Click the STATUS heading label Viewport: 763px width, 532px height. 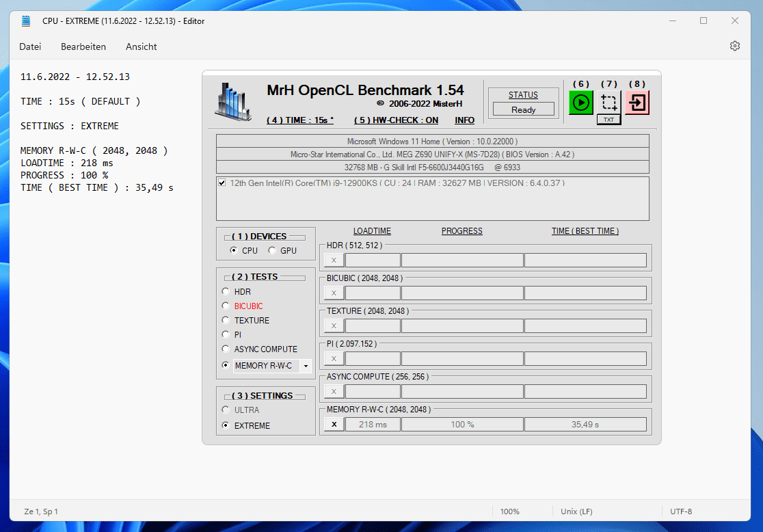pyautogui.click(x=523, y=95)
